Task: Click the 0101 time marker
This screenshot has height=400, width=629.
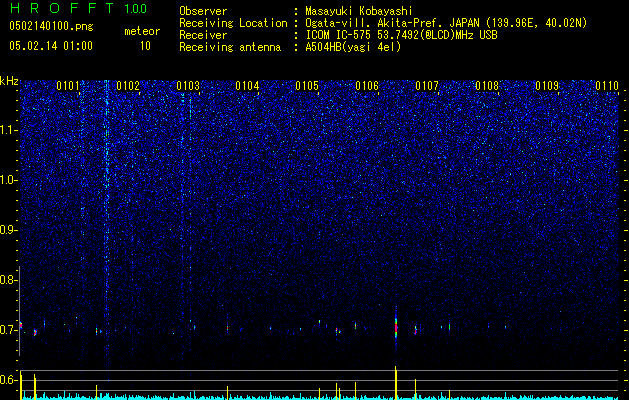Action: click(67, 86)
